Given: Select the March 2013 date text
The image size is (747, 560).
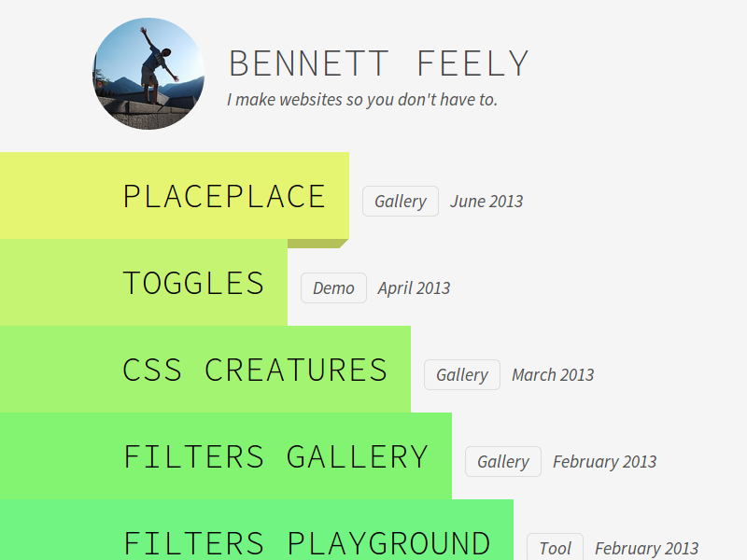Looking at the screenshot, I should point(553,374).
